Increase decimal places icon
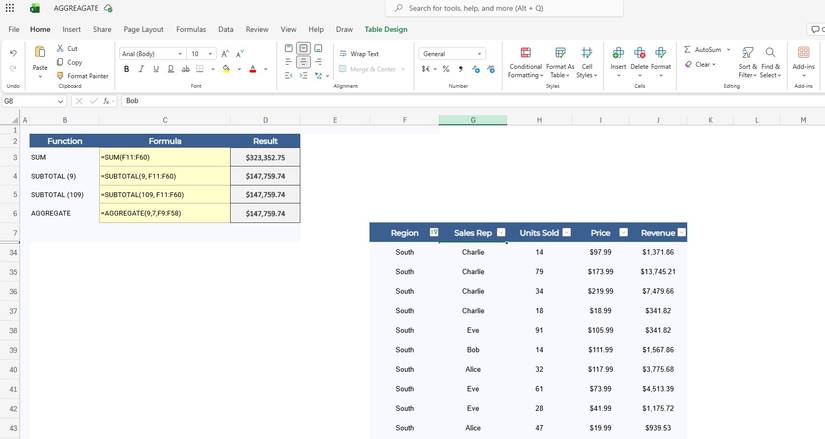 click(476, 69)
